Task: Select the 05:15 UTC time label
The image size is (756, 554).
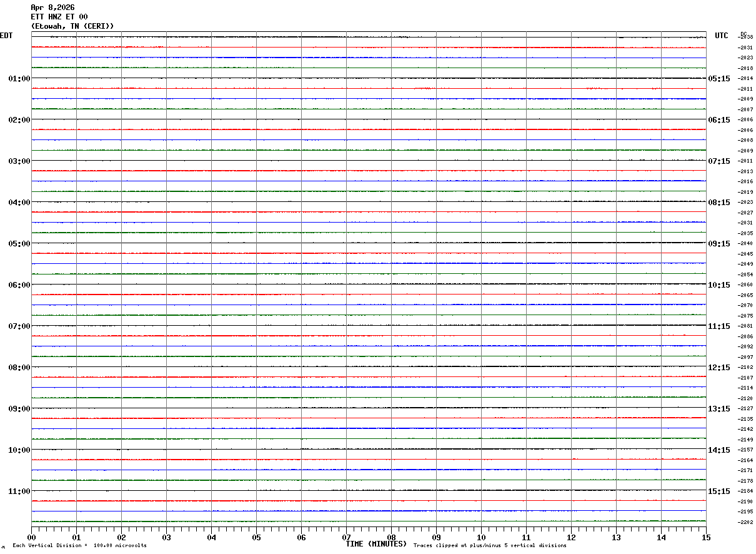Action: (719, 79)
